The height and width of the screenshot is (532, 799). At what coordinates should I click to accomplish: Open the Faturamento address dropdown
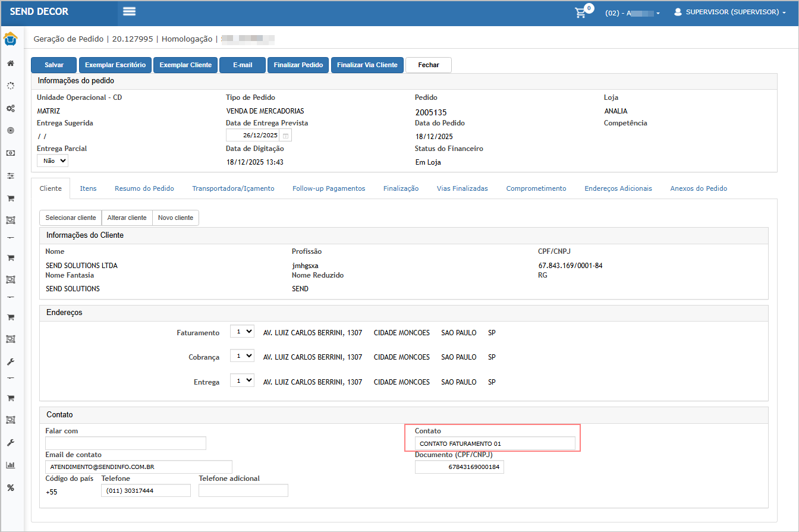pyautogui.click(x=242, y=332)
